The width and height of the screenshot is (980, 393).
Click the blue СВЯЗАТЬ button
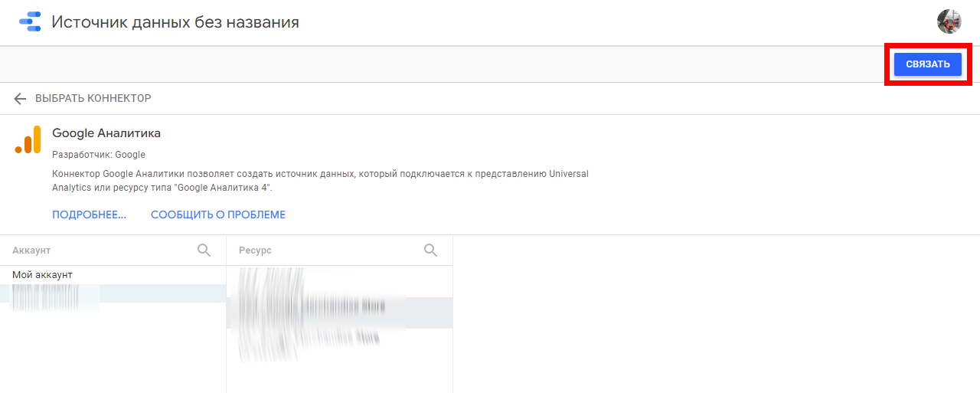coord(928,64)
